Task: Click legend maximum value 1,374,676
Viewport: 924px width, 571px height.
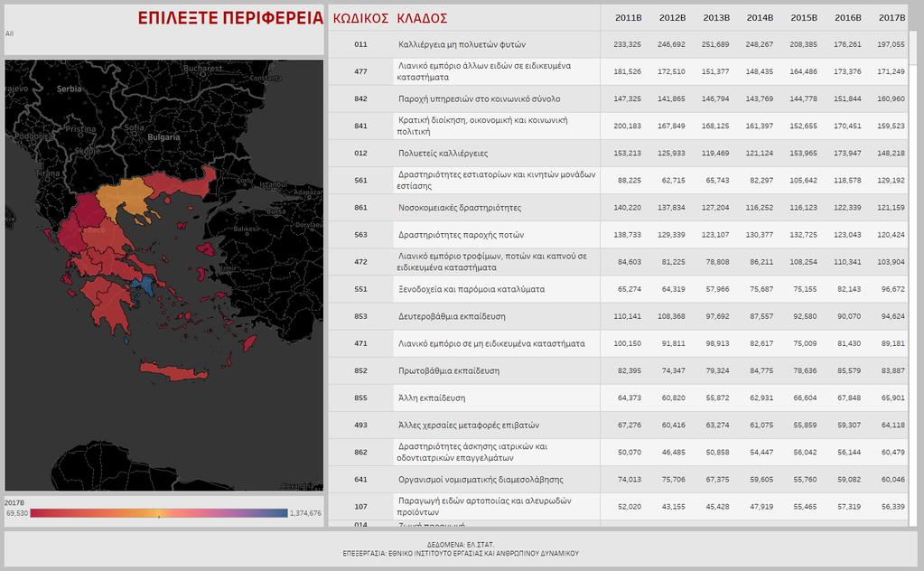Action: coord(305,513)
